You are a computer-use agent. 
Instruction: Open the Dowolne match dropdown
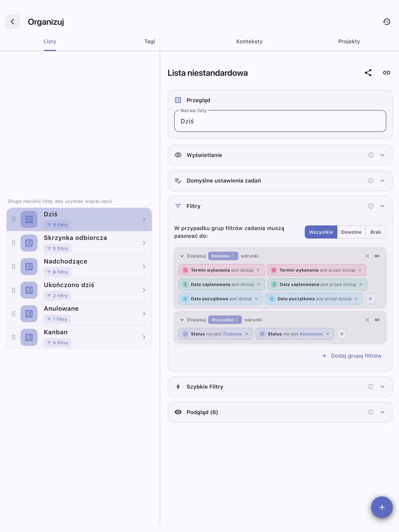[223, 256]
